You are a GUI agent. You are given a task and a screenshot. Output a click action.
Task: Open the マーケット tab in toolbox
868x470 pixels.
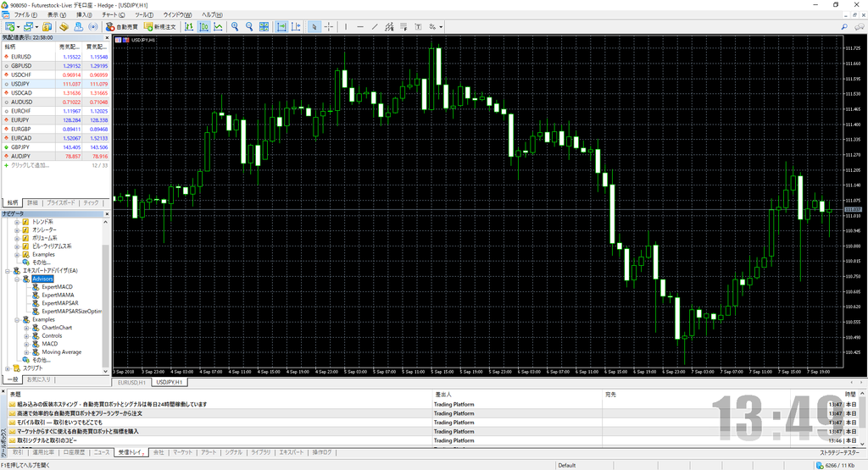[182, 452]
